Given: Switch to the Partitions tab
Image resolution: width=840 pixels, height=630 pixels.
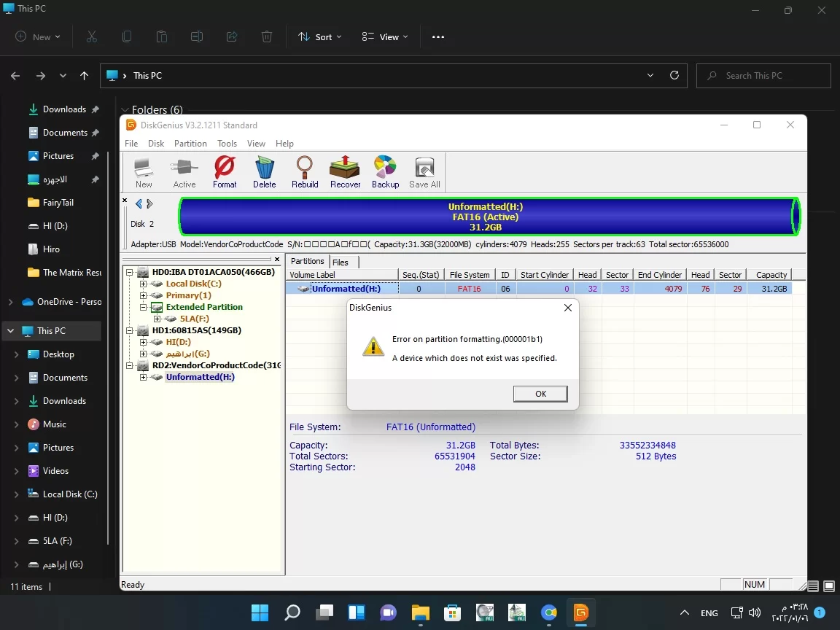Looking at the screenshot, I should [308, 262].
